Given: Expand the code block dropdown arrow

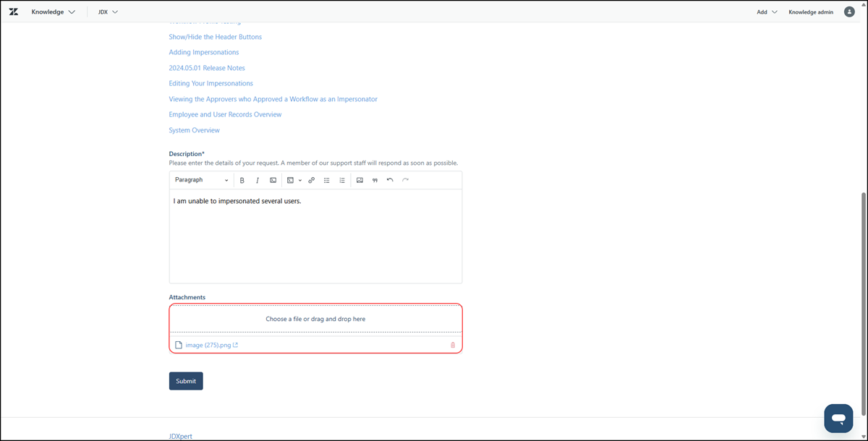Looking at the screenshot, I should pyautogui.click(x=300, y=180).
